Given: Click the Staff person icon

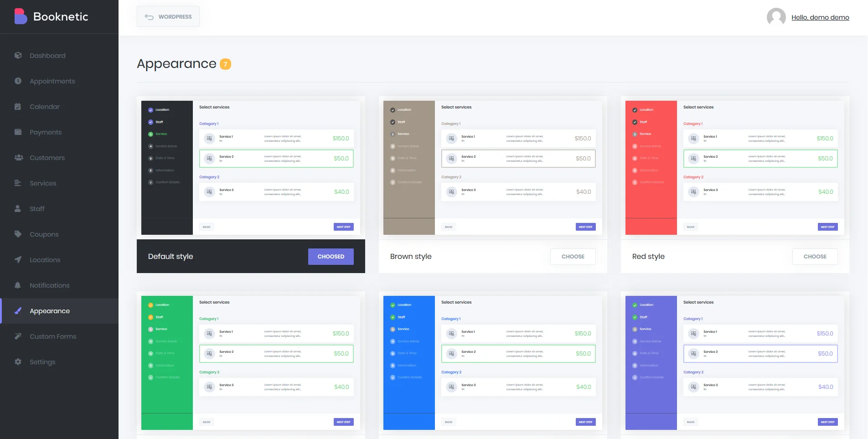Looking at the screenshot, I should (x=18, y=208).
